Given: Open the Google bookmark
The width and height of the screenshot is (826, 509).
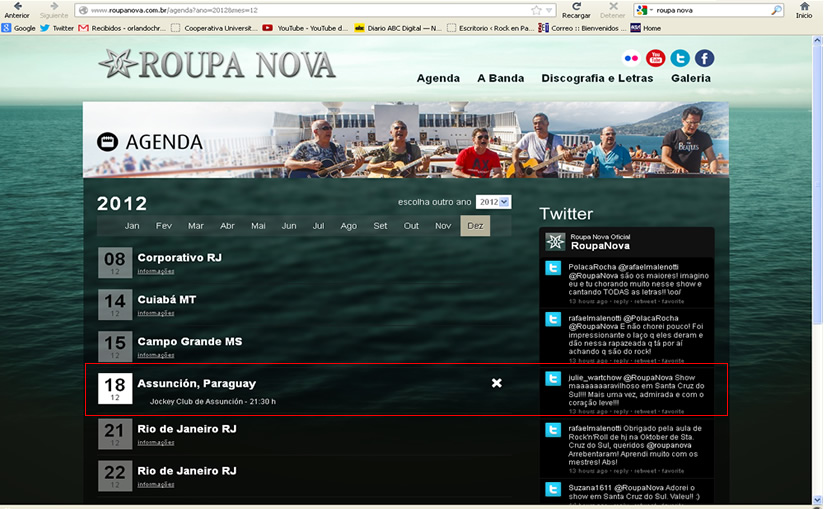Looking at the screenshot, I should point(19,28).
